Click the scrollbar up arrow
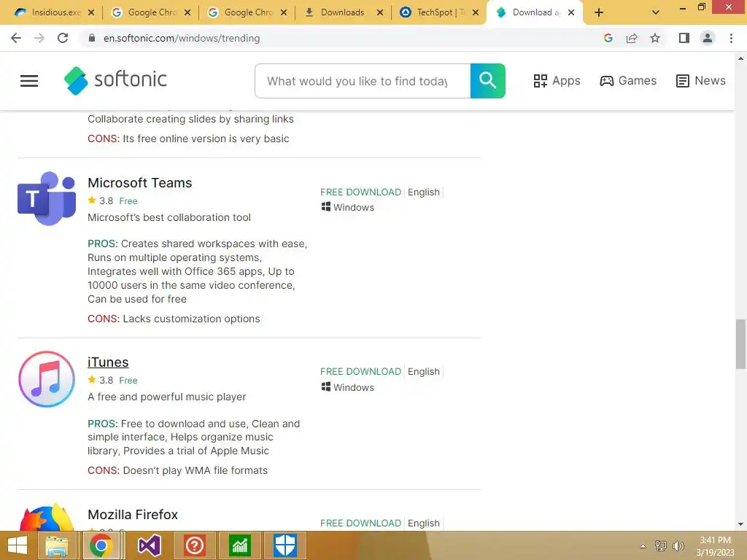The image size is (747, 560). [740, 58]
